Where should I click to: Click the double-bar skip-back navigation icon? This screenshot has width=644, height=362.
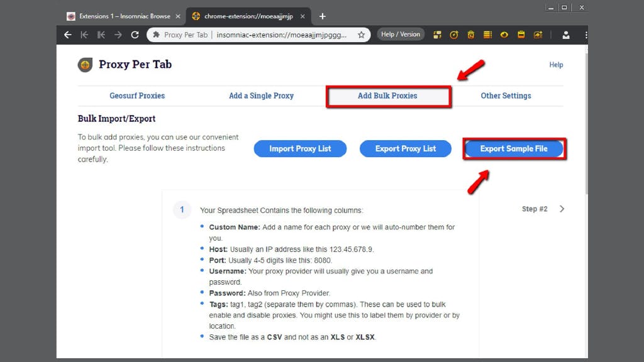tap(101, 35)
